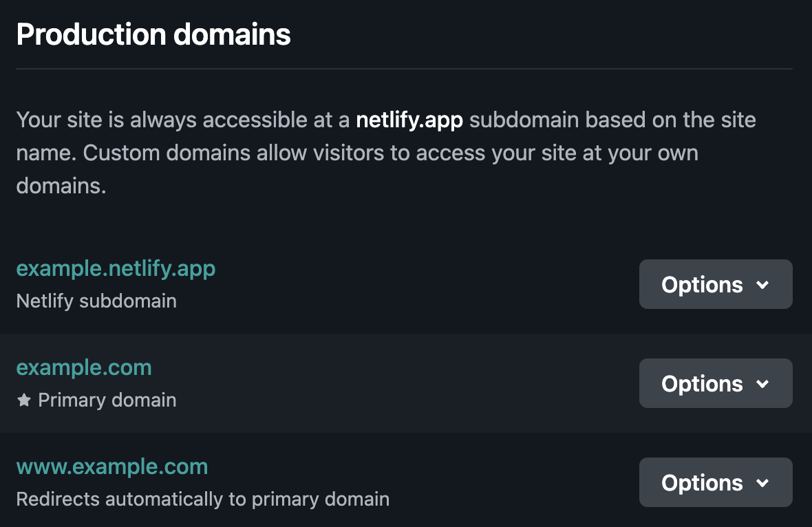This screenshot has width=812, height=527.
Task: Click the divider below Production domains
Action: pyautogui.click(x=406, y=68)
